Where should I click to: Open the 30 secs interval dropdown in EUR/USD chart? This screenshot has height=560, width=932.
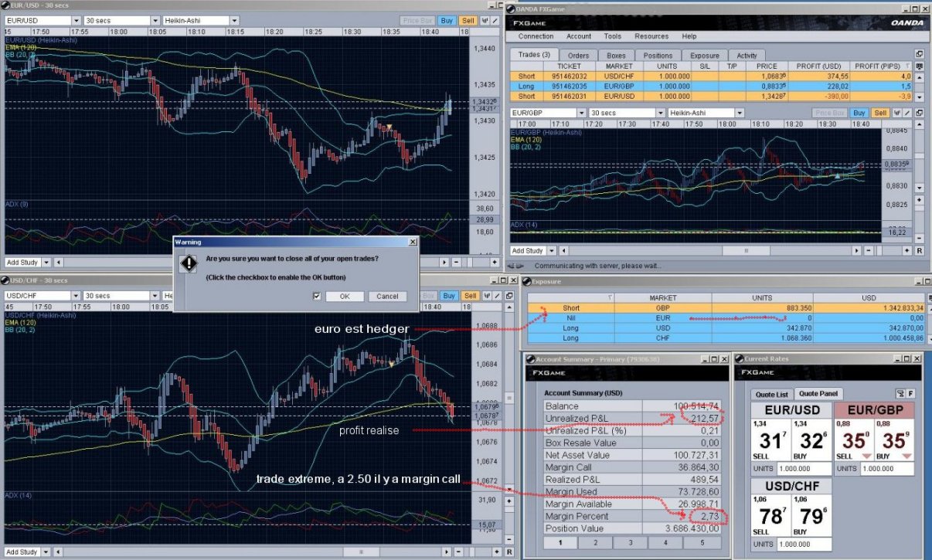click(x=154, y=21)
